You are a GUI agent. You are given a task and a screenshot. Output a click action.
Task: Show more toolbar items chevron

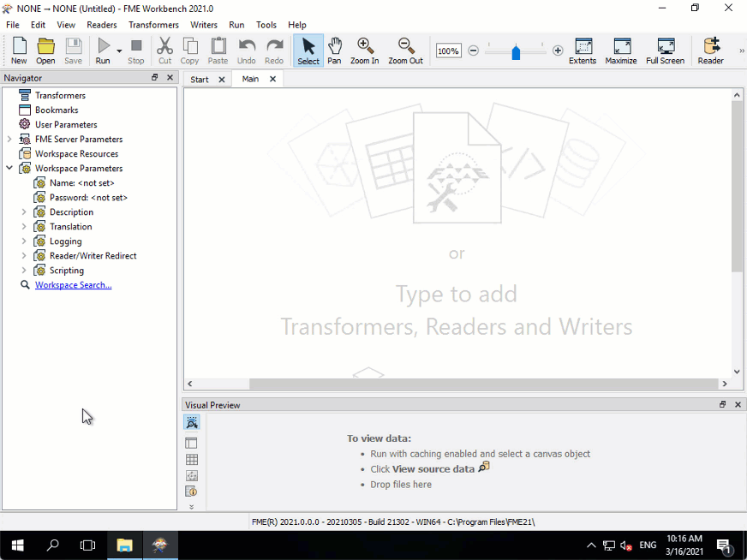[741, 51]
